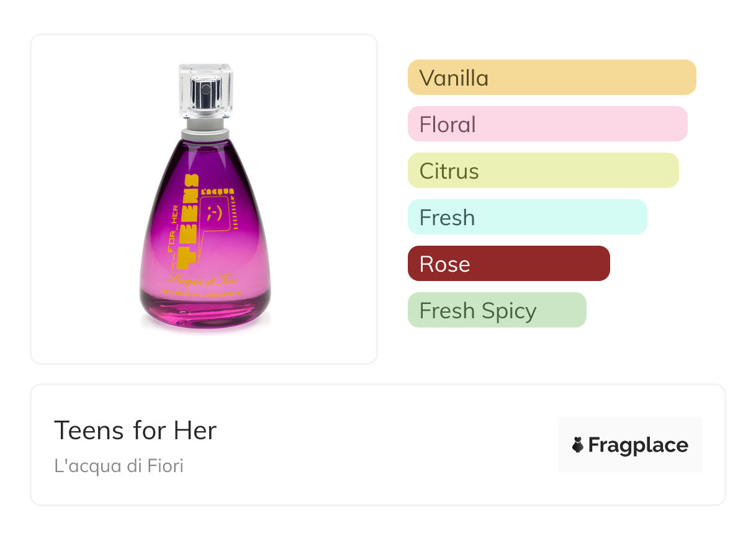The image size is (756, 536).
Task: Click the clear bottle cap
Action: (x=205, y=92)
